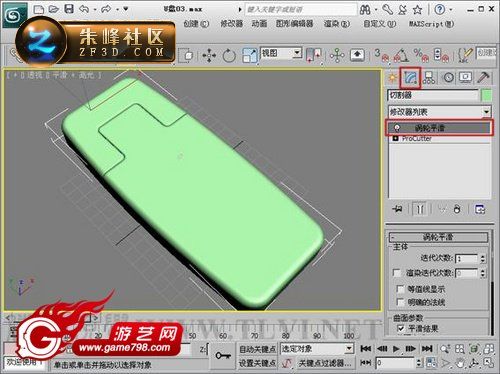Open the 视图 reference coordinate dropdown
The image size is (500, 374).
(281, 53)
